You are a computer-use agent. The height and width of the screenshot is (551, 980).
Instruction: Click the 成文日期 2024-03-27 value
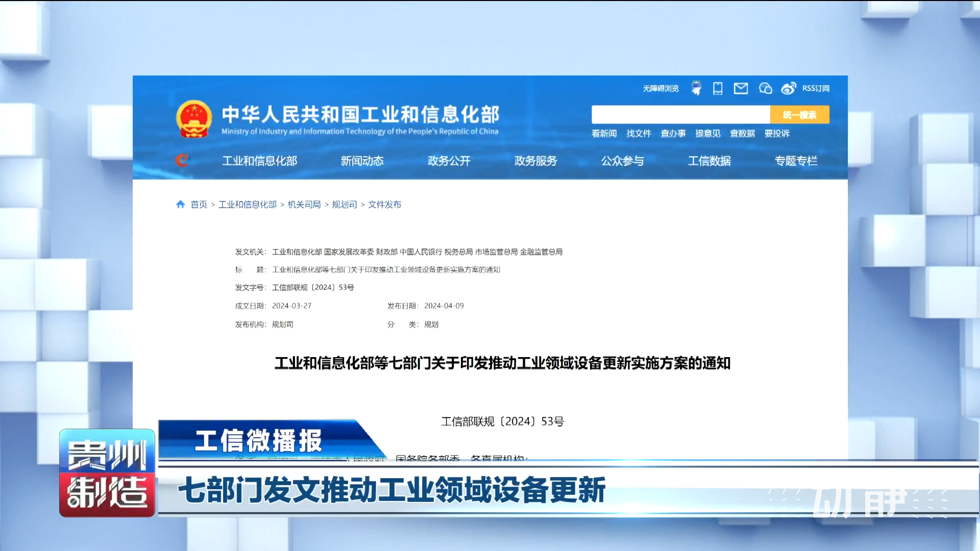tap(291, 306)
